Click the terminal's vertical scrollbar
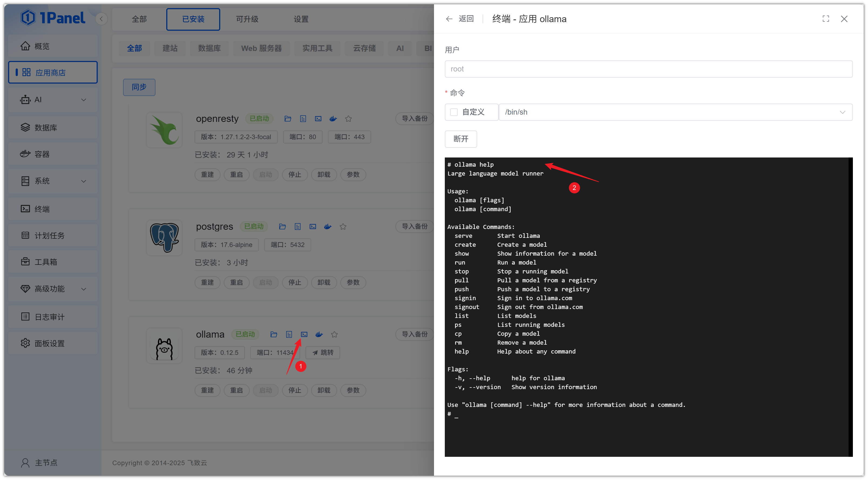The width and height of the screenshot is (868, 480). (850, 306)
